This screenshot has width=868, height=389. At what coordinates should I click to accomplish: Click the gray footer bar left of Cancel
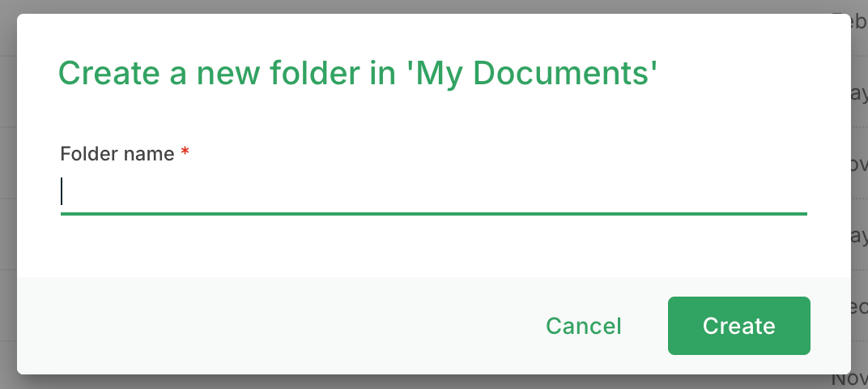click(x=267, y=326)
